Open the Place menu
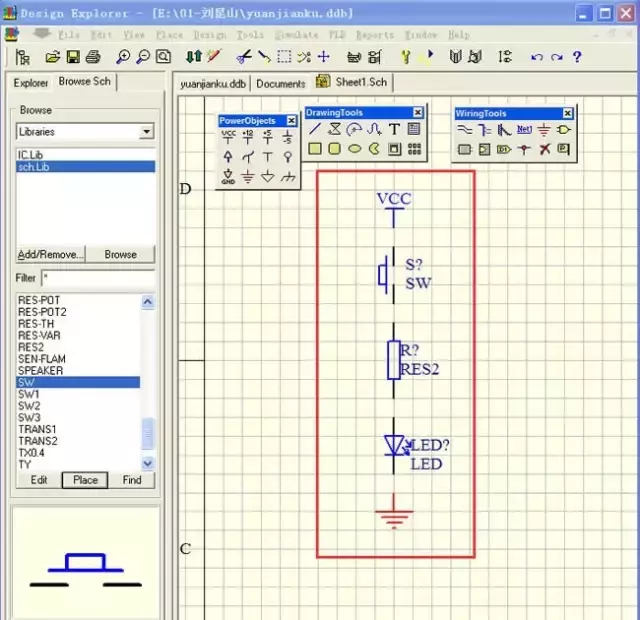This screenshot has height=620, width=640. [169, 35]
